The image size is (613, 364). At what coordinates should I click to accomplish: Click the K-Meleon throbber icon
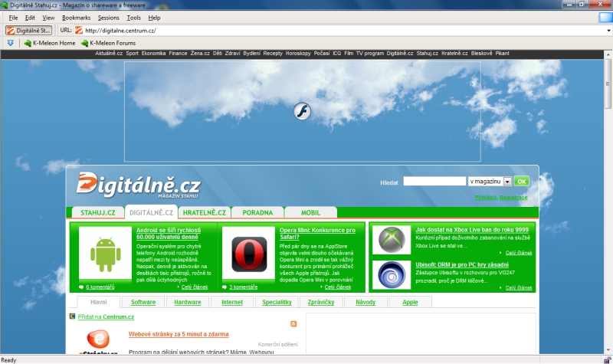(x=605, y=18)
